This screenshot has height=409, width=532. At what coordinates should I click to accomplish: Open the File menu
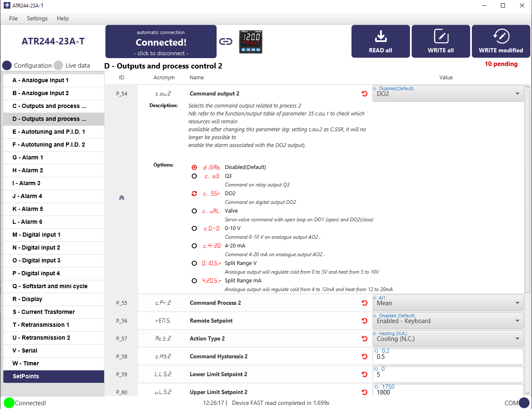[x=13, y=18]
